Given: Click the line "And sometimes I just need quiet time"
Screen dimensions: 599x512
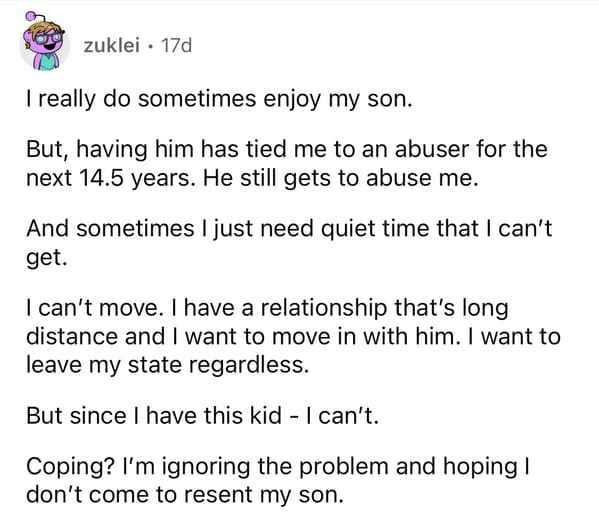Looking at the screenshot, I should click(x=289, y=229).
